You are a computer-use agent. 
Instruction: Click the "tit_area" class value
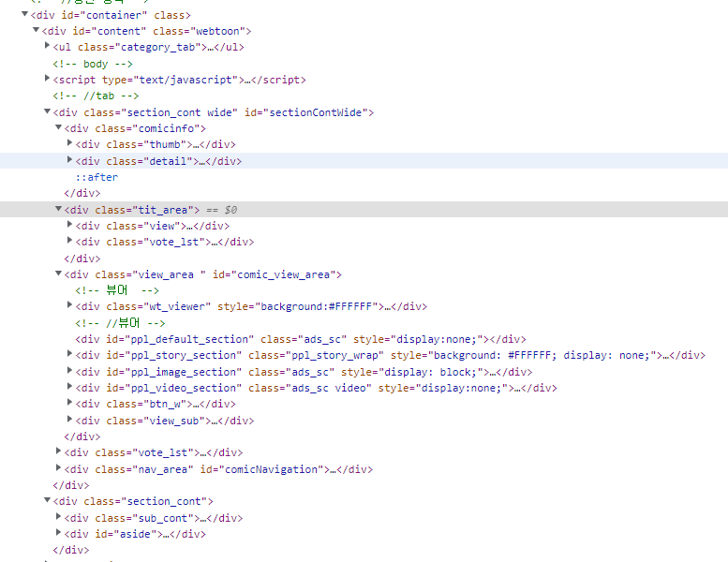162,210
